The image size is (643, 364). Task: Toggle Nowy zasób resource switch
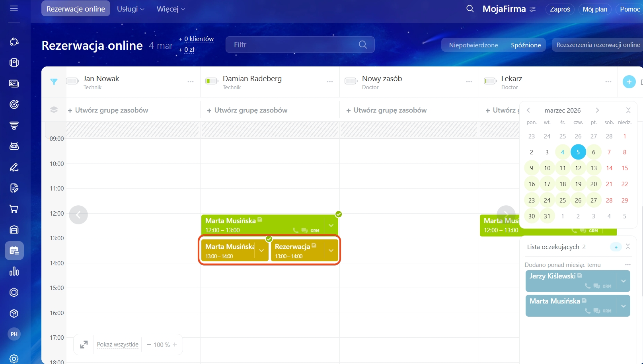point(351,81)
